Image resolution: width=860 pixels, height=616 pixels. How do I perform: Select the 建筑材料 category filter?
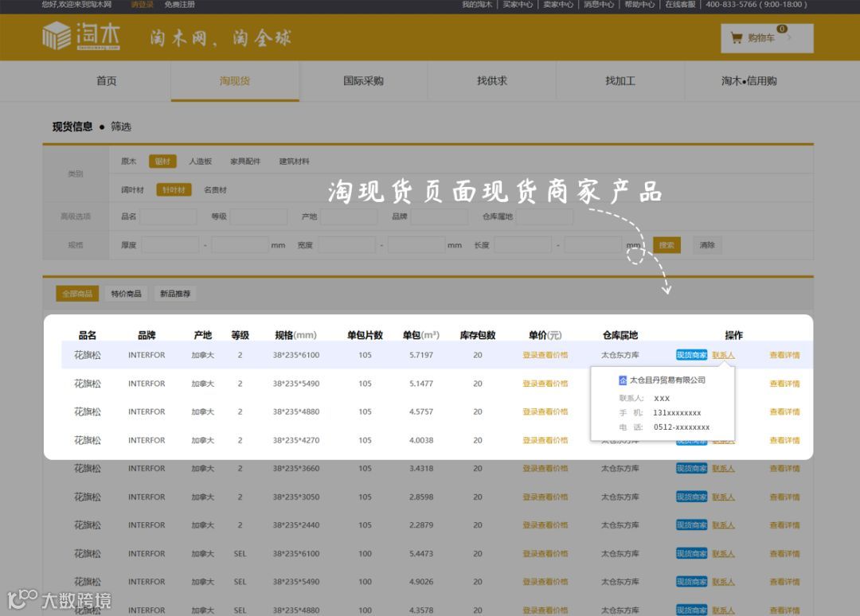pos(294,161)
